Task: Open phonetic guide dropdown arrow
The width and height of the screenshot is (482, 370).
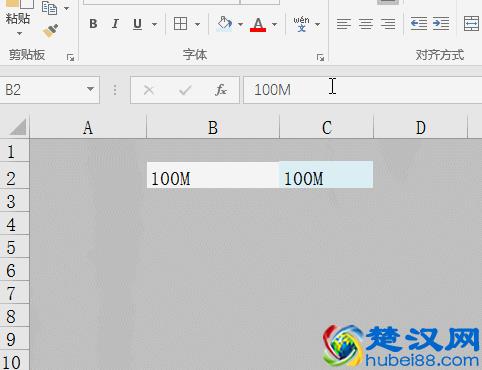Action: tap(317, 24)
